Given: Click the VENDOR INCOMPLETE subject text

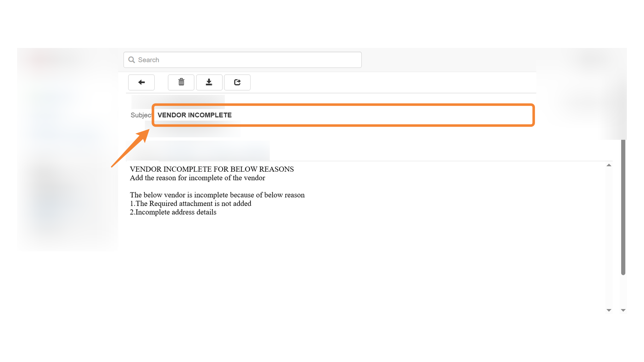Looking at the screenshot, I should (x=195, y=115).
